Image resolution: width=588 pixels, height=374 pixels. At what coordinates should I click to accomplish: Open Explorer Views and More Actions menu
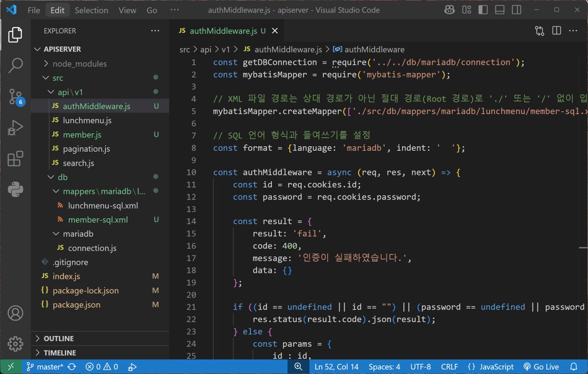[155, 31]
